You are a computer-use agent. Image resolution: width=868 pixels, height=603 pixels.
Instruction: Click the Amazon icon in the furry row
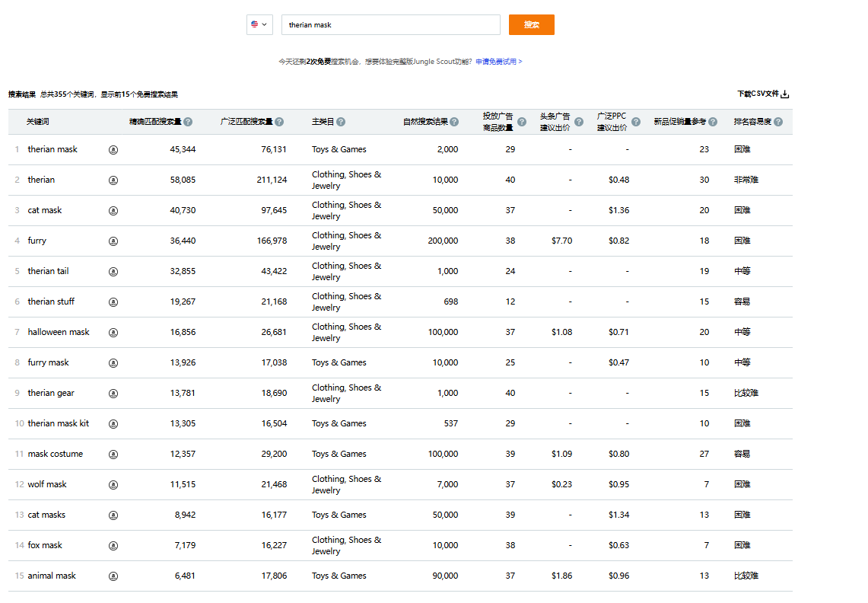[113, 241]
